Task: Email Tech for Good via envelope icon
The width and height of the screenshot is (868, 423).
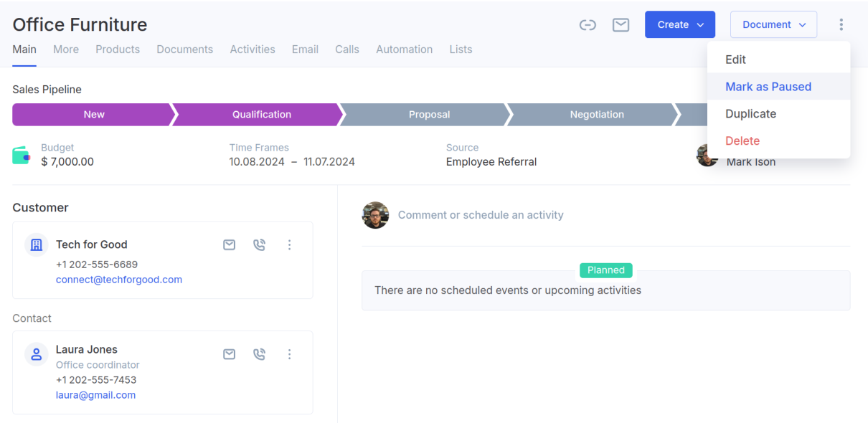Action: click(x=230, y=245)
